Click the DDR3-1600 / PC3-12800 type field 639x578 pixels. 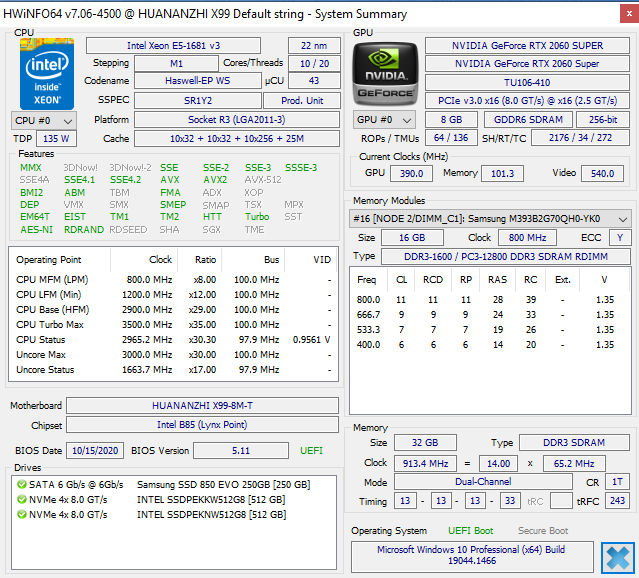(506, 257)
